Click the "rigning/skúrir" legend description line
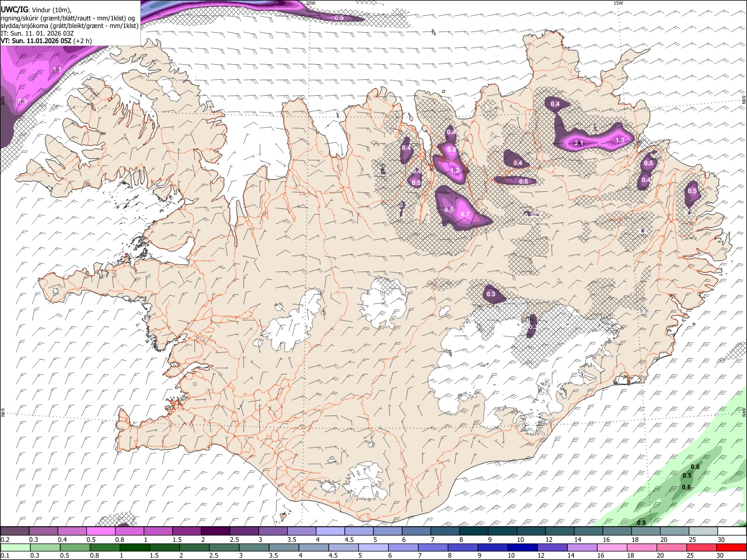The height and width of the screenshot is (560, 747). point(68,18)
